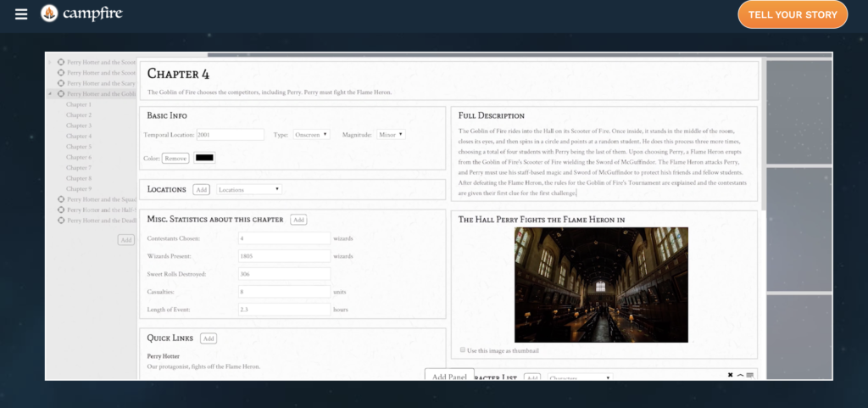The height and width of the screenshot is (408, 868).
Task: Click the circle icon beside Perry Hotter and the Half
Action: coord(61,210)
